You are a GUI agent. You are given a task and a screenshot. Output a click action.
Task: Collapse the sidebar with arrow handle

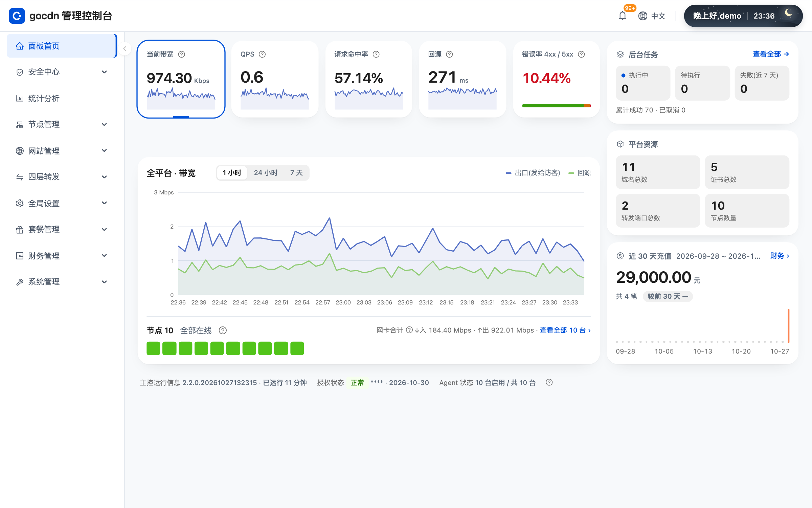(x=125, y=49)
